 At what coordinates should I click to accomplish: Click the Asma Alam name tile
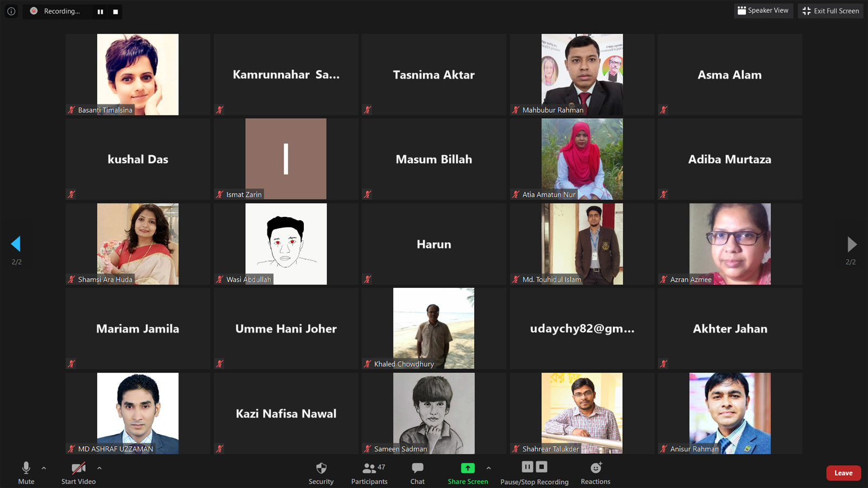coord(730,74)
